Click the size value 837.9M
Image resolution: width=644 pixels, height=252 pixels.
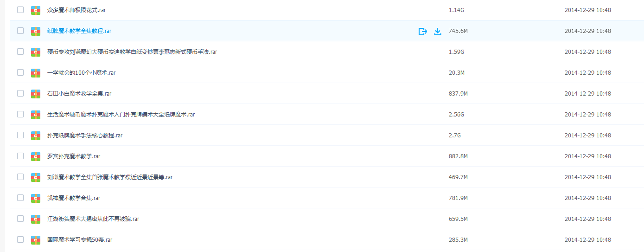(x=458, y=94)
